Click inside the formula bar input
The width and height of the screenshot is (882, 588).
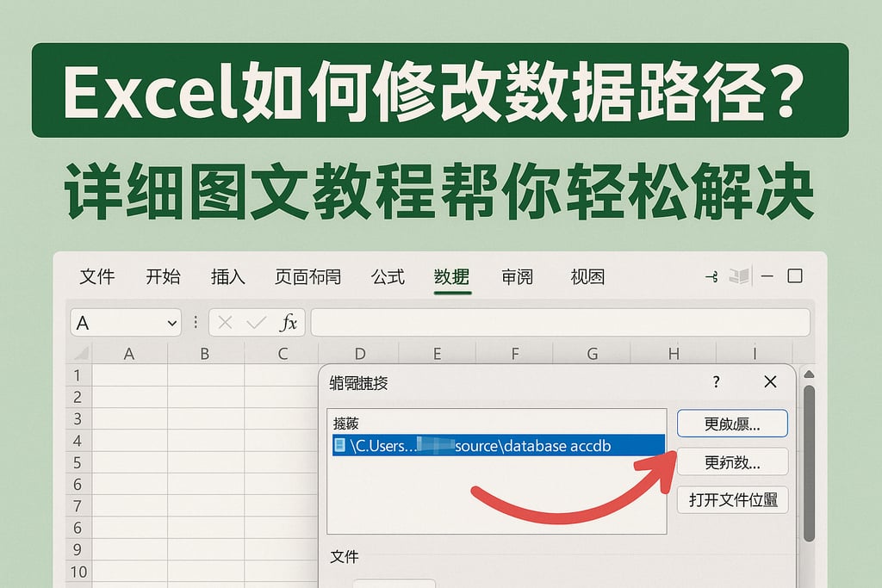[560, 323]
